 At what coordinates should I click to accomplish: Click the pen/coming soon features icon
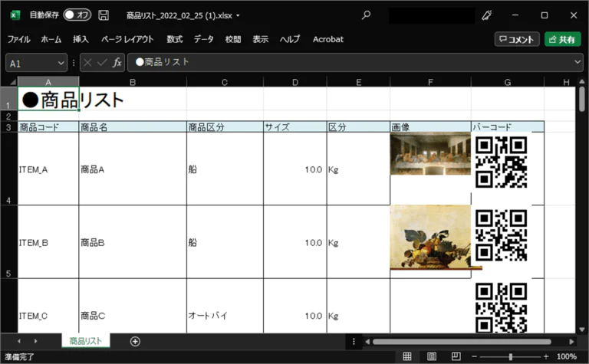pos(487,15)
